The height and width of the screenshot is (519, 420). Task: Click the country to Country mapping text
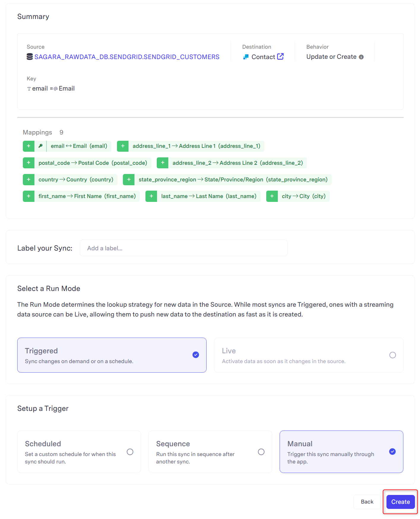[76, 180]
